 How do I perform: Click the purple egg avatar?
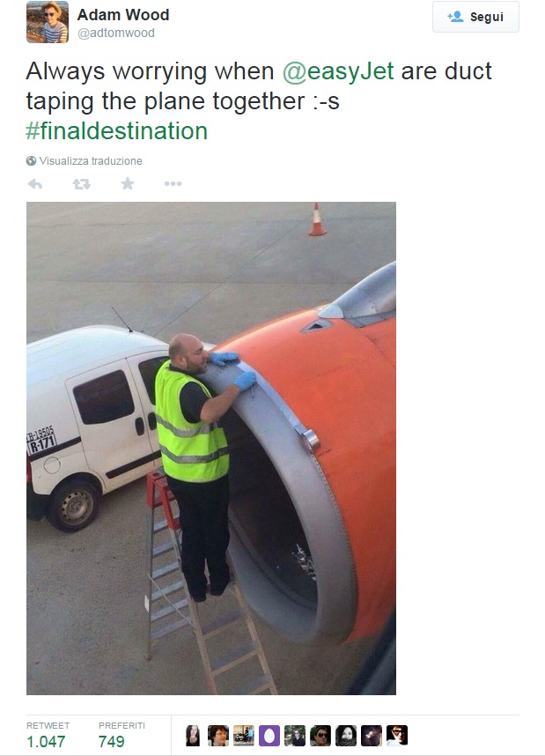coord(269,736)
